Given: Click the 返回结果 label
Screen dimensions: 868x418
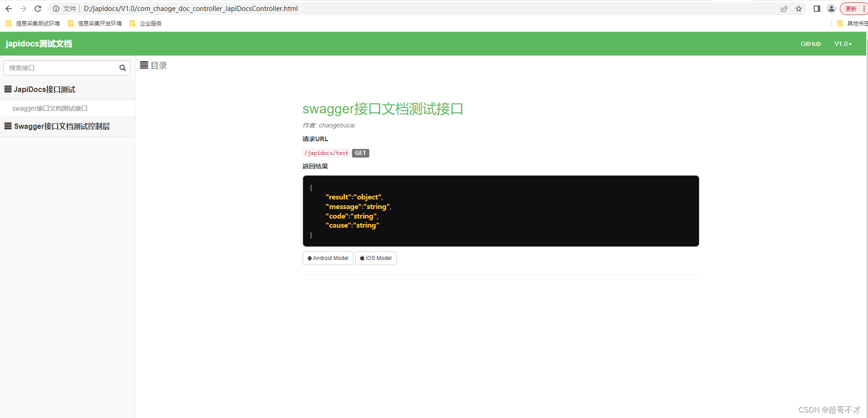Looking at the screenshot, I should [315, 166].
